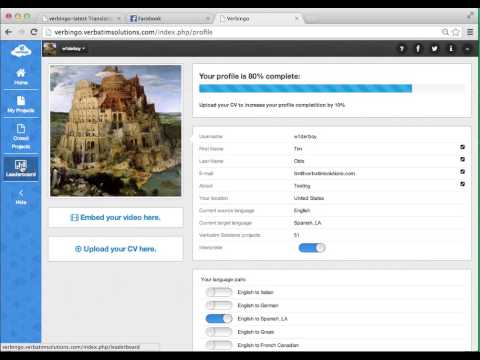The height and width of the screenshot is (360, 480).
Task: Click the username value in profile
Action: click(x=305, y=136)
